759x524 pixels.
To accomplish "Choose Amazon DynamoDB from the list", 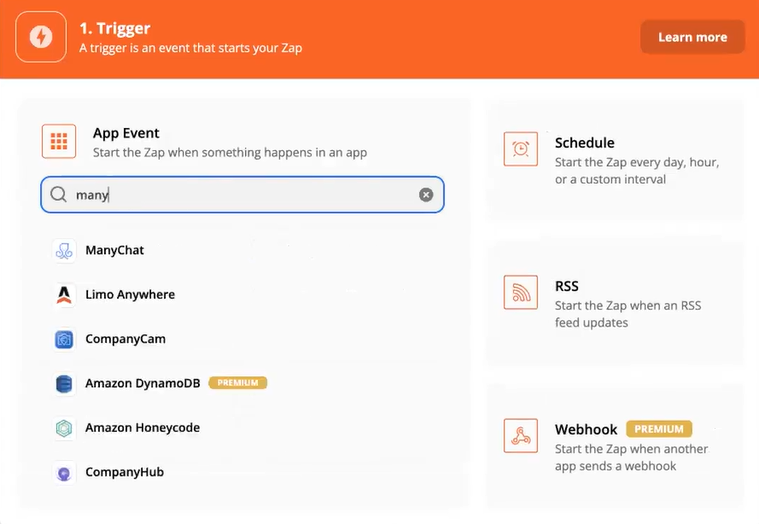I will (143, 383).
